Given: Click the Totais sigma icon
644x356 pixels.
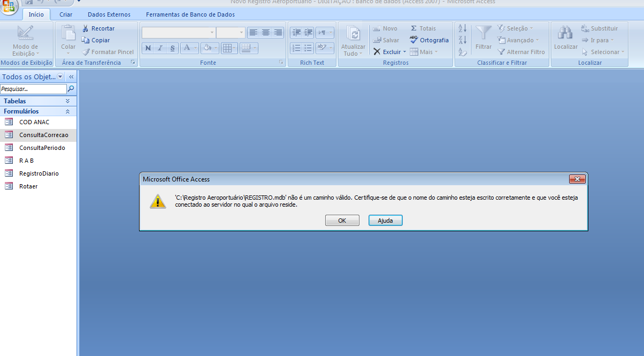Looking at the screenshot, I should click(x=413, y=28).
